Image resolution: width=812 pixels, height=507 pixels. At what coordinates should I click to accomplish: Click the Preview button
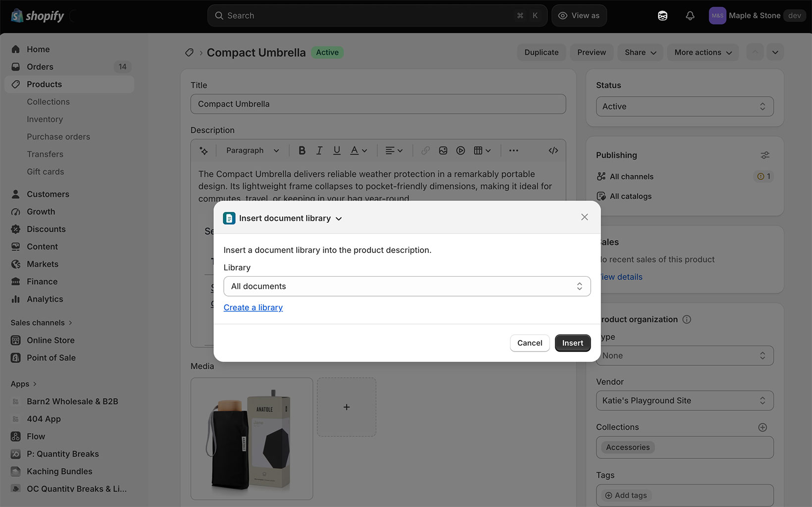coord(592,52)
